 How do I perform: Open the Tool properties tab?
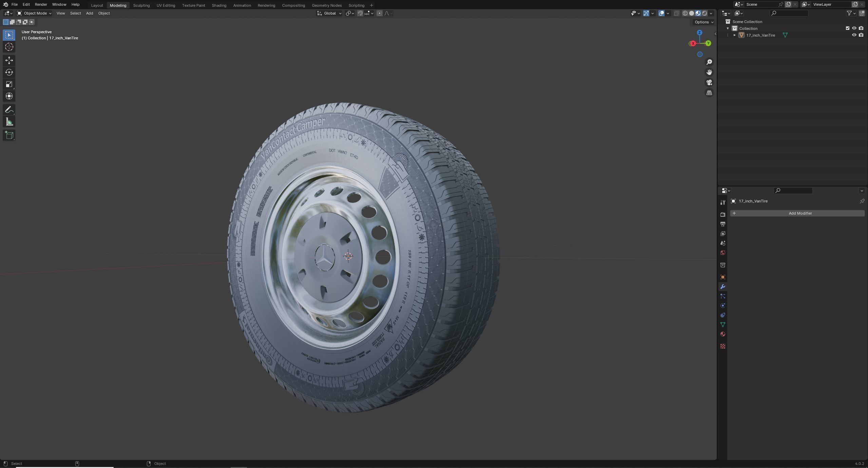722,202
